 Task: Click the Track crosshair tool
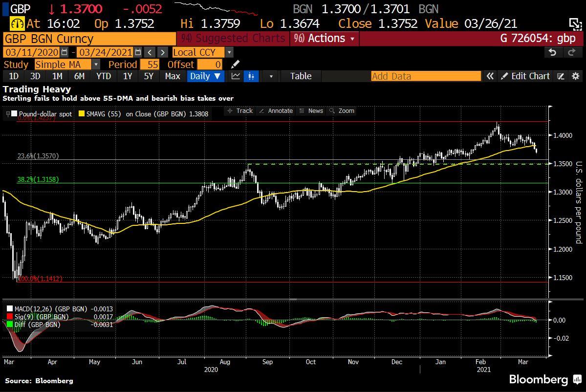pyautogui.click(x=240, y=110)
